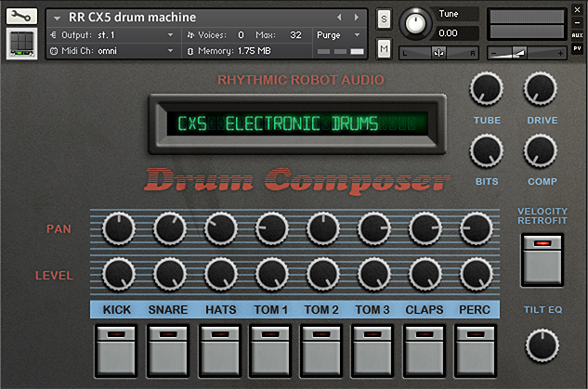Click the KICK level knob

pos(119,274)
